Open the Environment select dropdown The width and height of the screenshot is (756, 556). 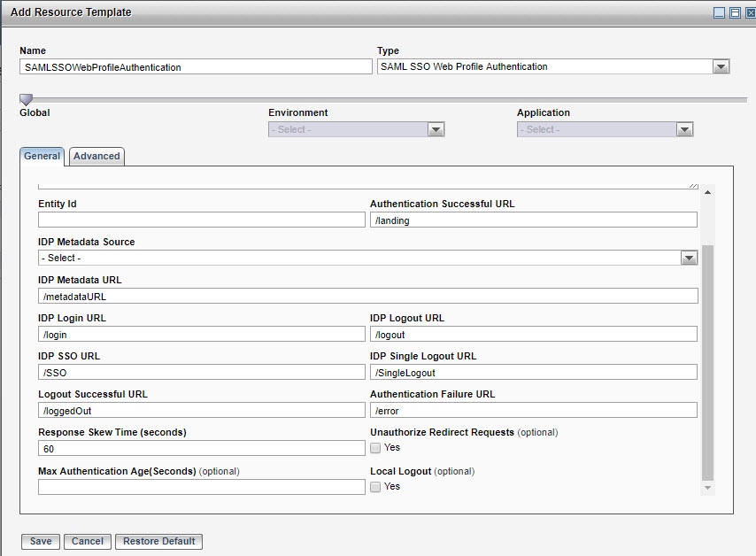[x=436, y=129]
